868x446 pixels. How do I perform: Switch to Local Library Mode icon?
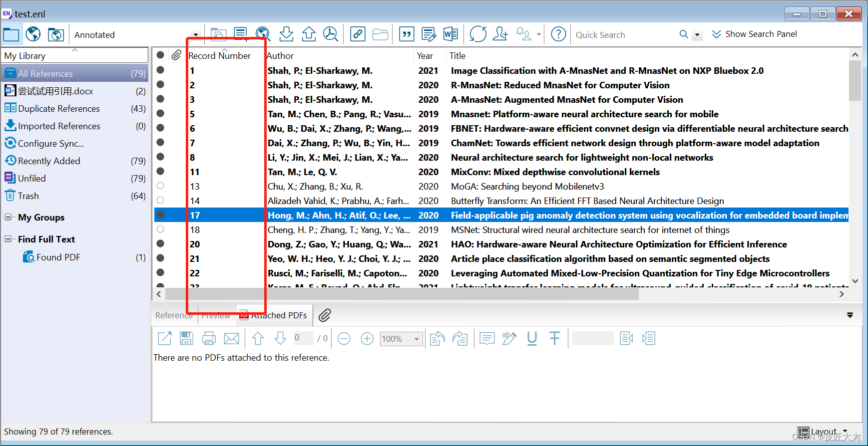pos(11,34)
